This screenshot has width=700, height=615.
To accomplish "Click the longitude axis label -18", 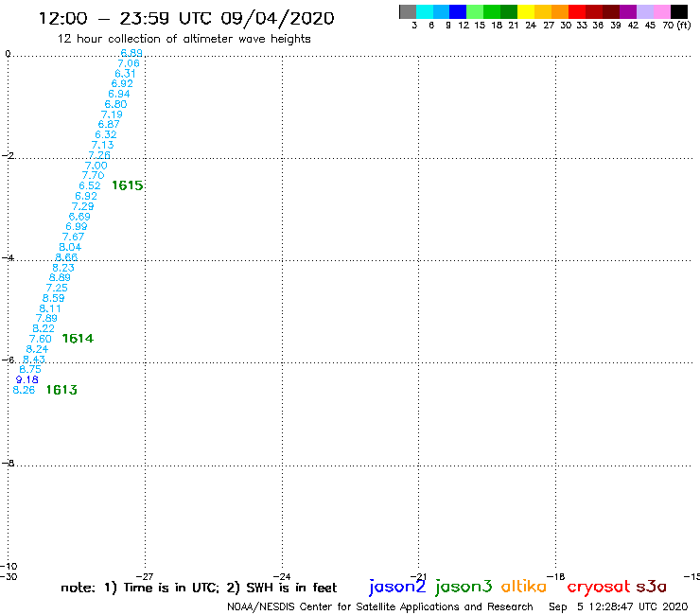I will pyautogui.click(x=556, y=576).
